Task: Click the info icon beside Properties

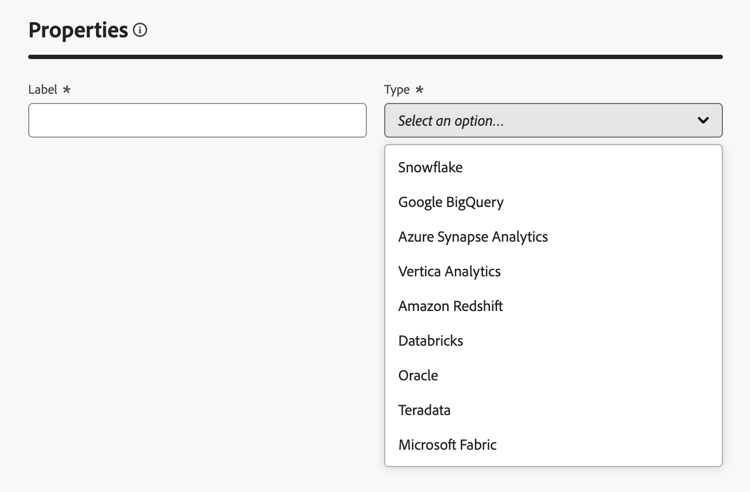Action: coord(140,30)
